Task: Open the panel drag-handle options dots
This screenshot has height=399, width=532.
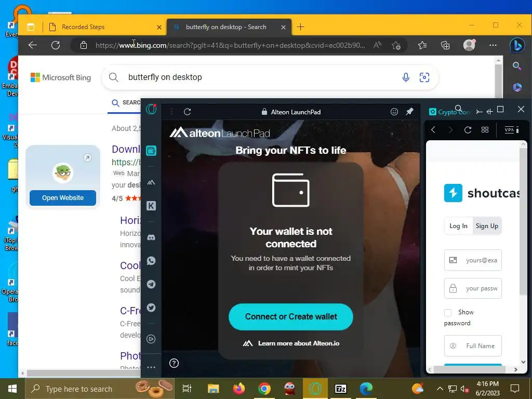Action: point(171,112)
